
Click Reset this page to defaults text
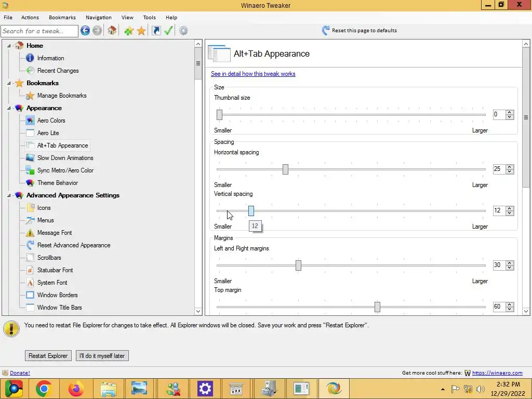[x=364, y=31]
